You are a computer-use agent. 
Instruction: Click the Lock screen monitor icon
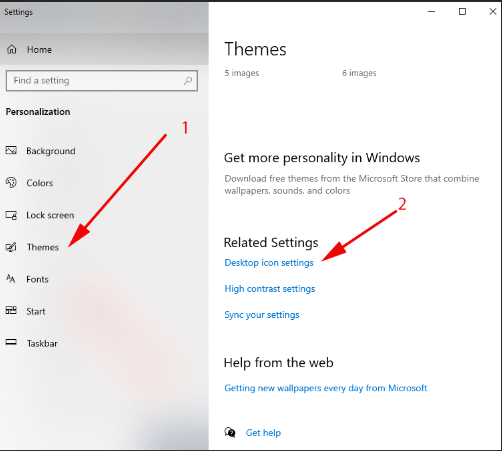[11, 215]
